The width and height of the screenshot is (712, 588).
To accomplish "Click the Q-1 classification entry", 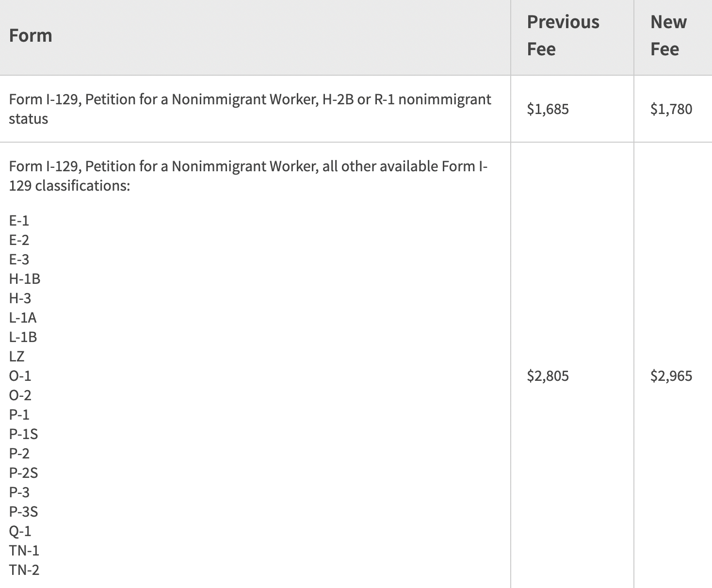I will (x=20, y=531).
